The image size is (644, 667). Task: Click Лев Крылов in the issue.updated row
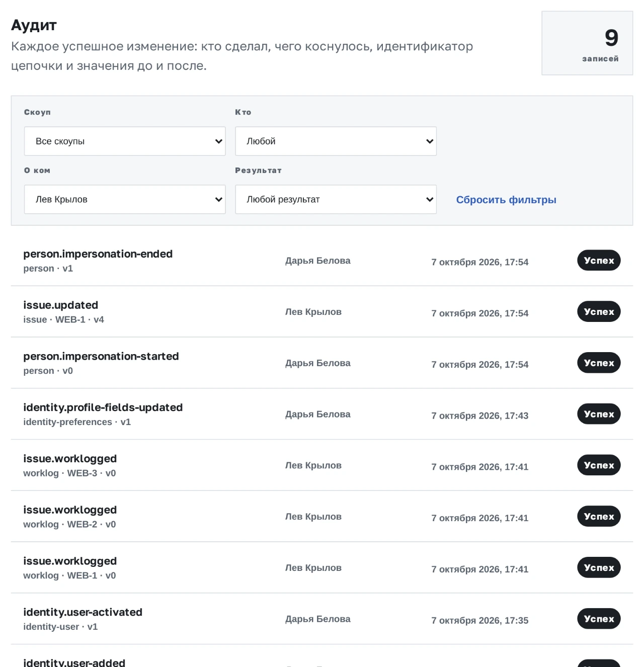(x=313, y=312)
